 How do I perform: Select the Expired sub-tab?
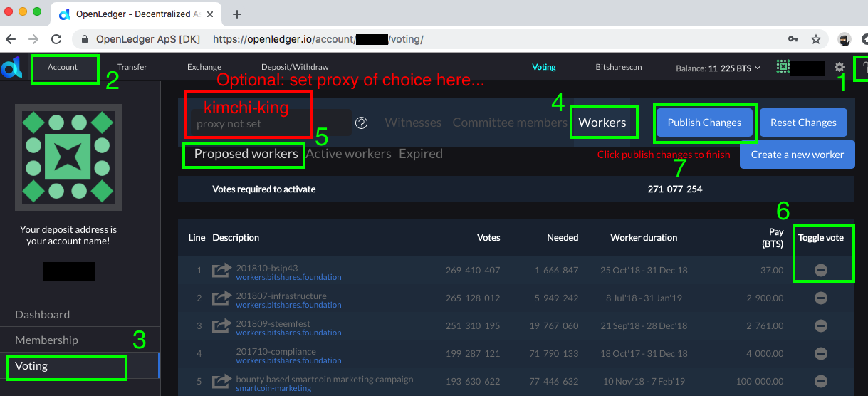[421, 154]
